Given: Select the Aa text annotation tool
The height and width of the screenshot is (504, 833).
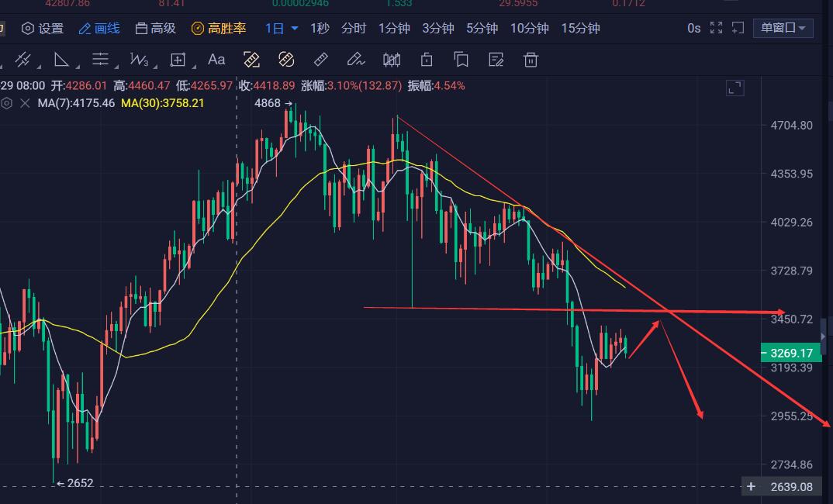Looking at the screenshot, I should pyautogui.click(x=216, y=60).
